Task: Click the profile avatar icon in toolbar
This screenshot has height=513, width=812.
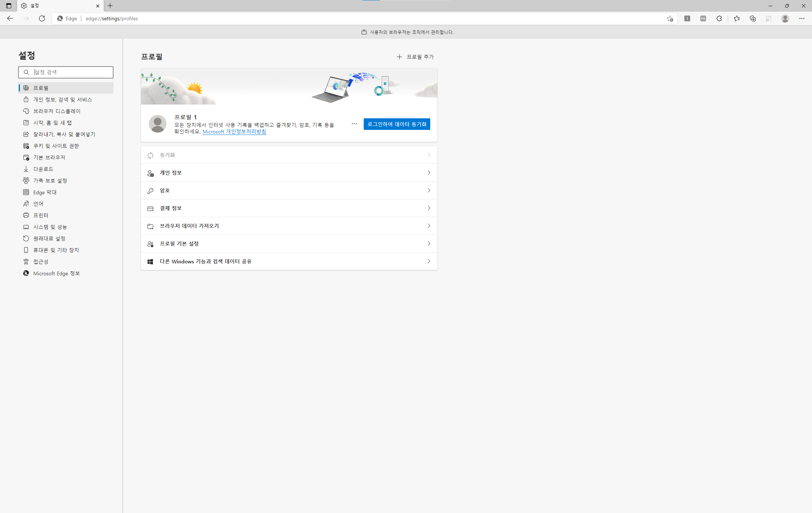Action: [x=785, y=18]
